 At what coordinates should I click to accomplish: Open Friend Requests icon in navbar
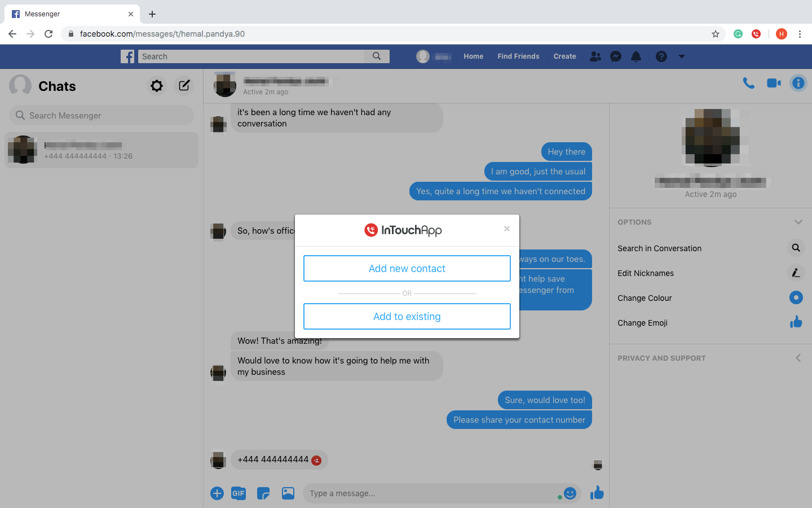point(595,56)
